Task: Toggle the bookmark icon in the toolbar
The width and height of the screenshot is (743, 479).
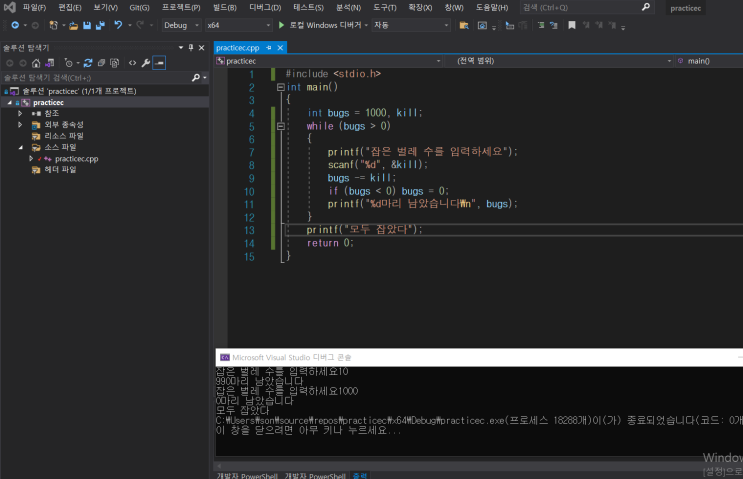Action: 572,25
